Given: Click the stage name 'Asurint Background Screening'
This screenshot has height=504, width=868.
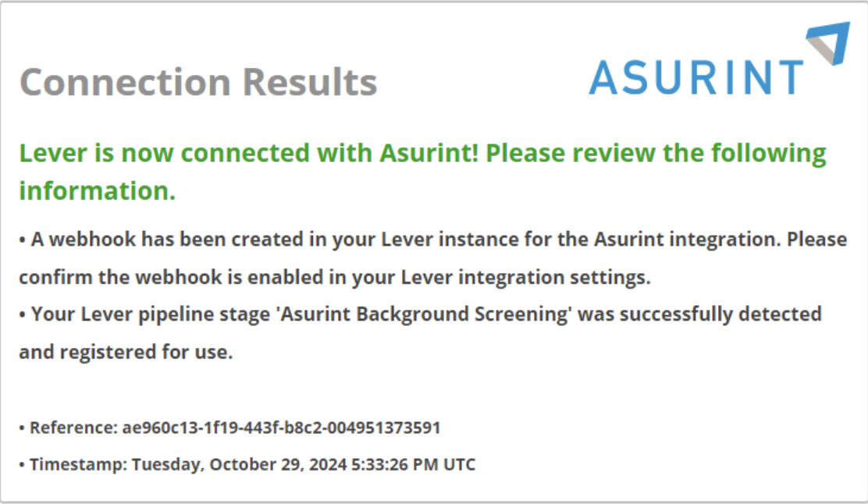Looking at the screenshot, I should pos(425,314).
